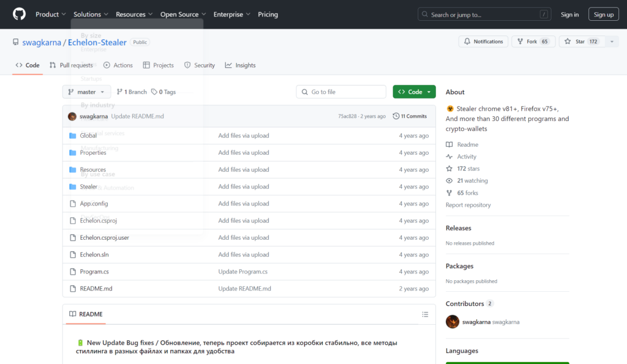This screenshot has width=627, height=364.
Task: Open the 11 Commits history
Action: [410, 116]
